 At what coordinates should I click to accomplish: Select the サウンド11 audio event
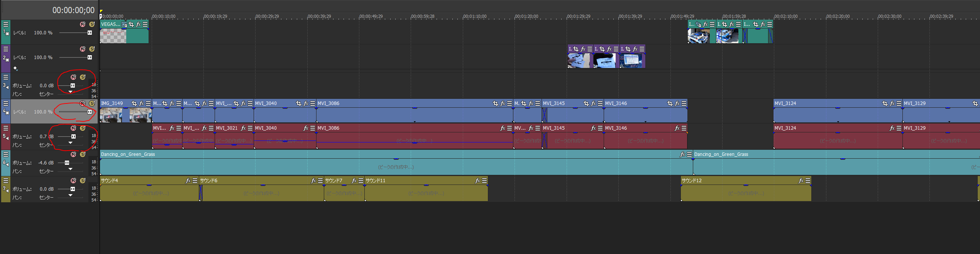click(x=425, y=192)
